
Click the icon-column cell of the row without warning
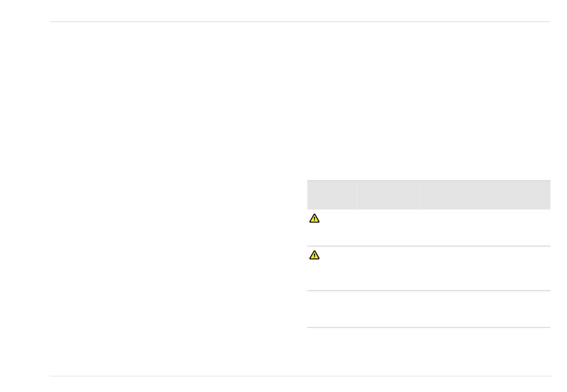click(332, 309)
